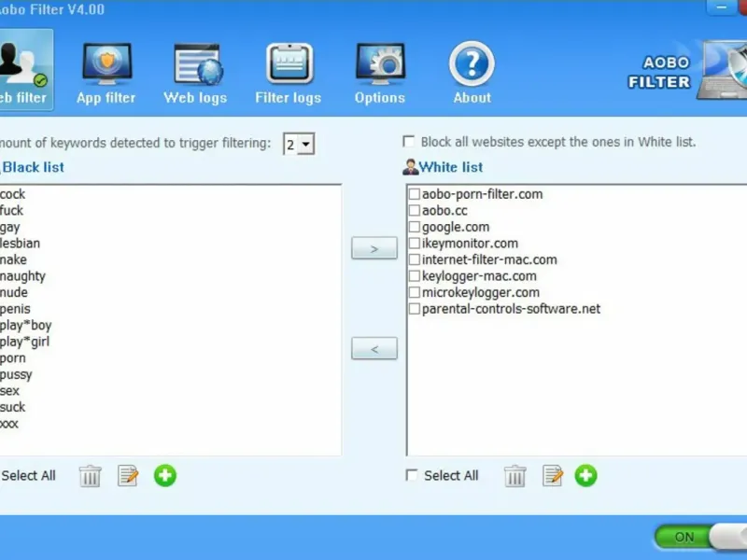The width and height of the screenshot is (747, 560).
Task: Click the White list heading icon
Action: pyautogui.click(x=410, y=167)
